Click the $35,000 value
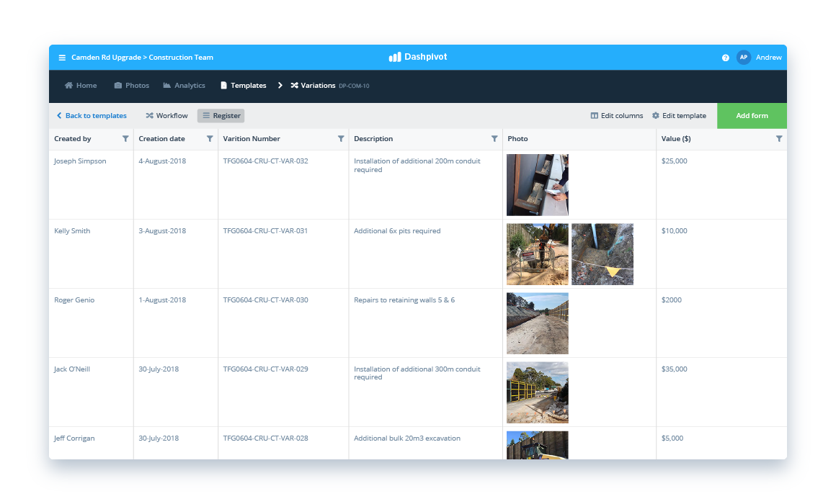 [x=674, y=369]
